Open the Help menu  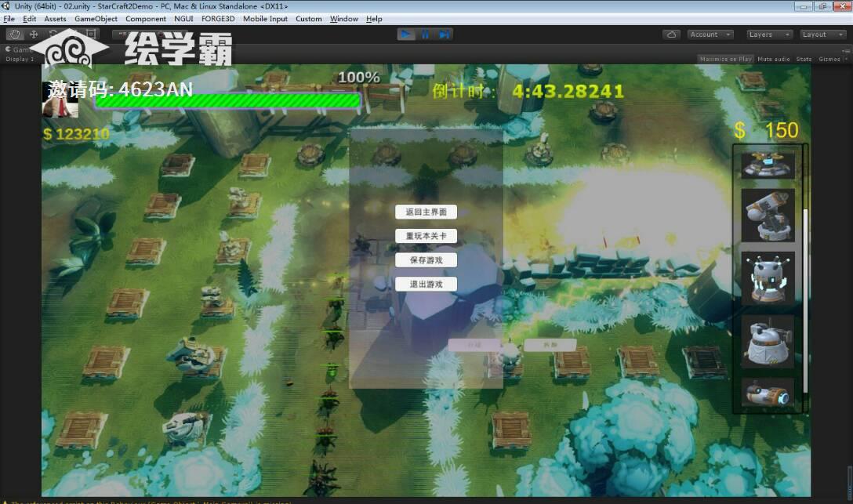[374, 19]
